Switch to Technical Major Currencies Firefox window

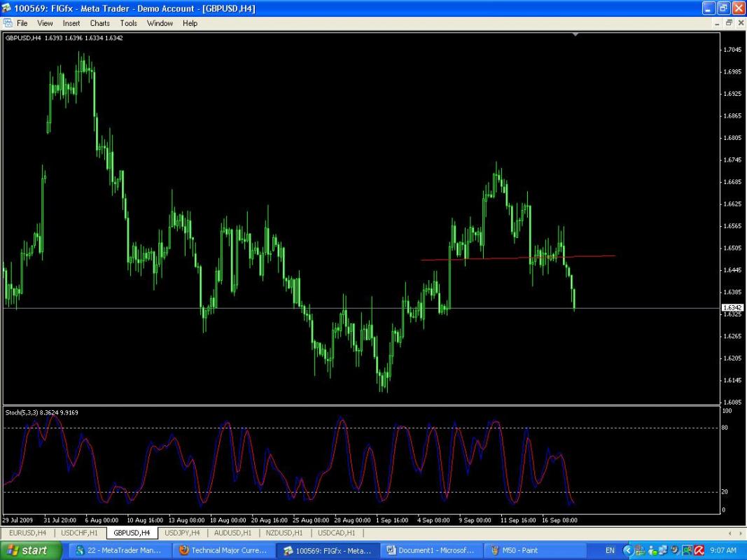coord(223,550)
